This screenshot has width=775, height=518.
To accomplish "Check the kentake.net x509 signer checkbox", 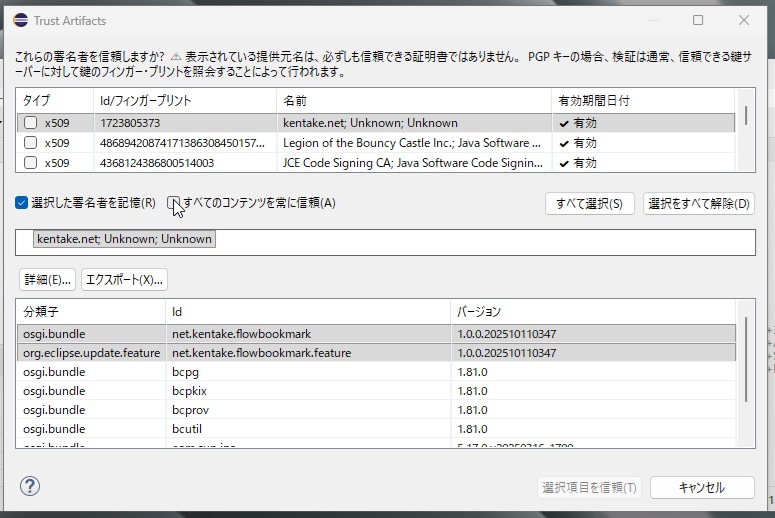I will (x=31, y=123).
